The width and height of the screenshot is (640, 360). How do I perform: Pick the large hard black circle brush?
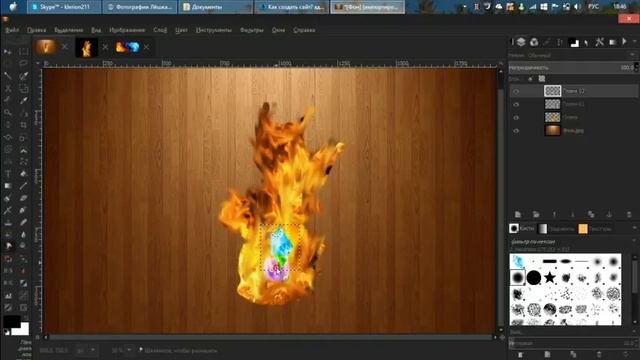click(533, 278)
